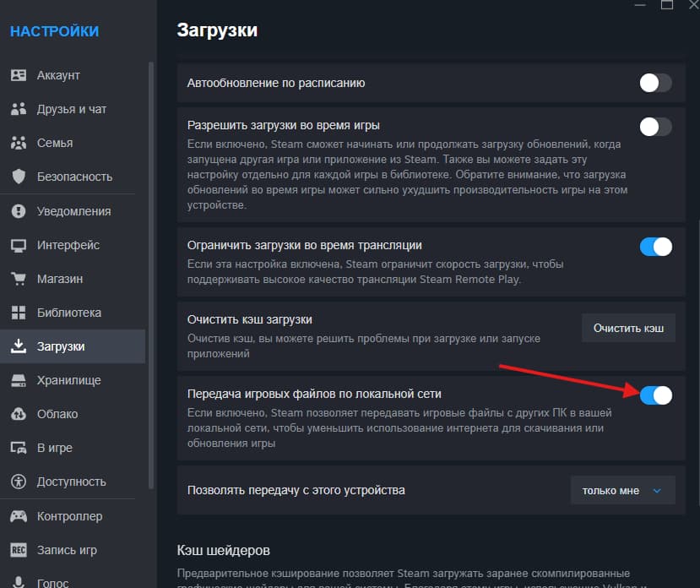Click the Запись игр REC icon
The height and width of the screenshot is (588, 700).
(19, 550)
